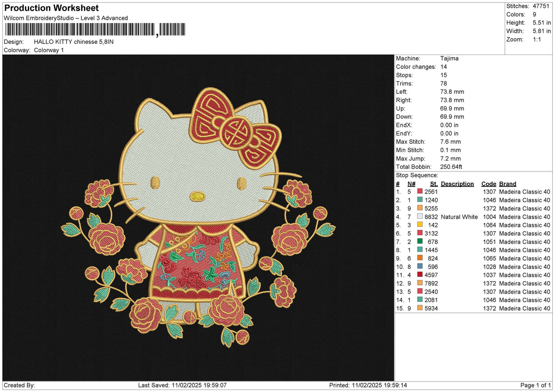Viewport: 555px width, 392px height.
Task: Click the "Stop Sequence:" heading
Action: [x=417, y=175]
